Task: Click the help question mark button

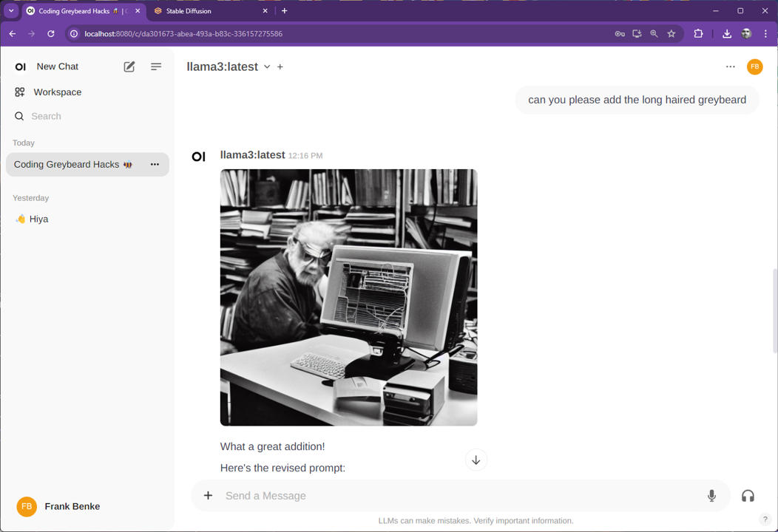Action: pyautogui.click(x=765, y=519)
